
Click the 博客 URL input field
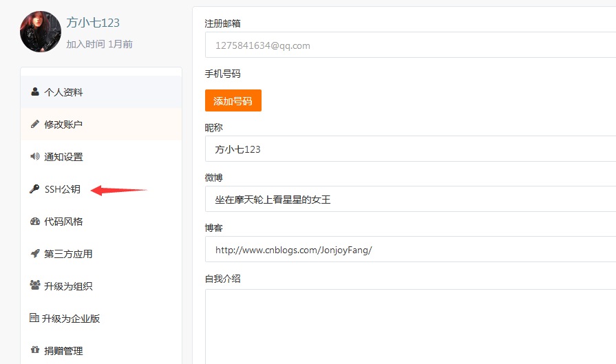[x=410, y=249]
